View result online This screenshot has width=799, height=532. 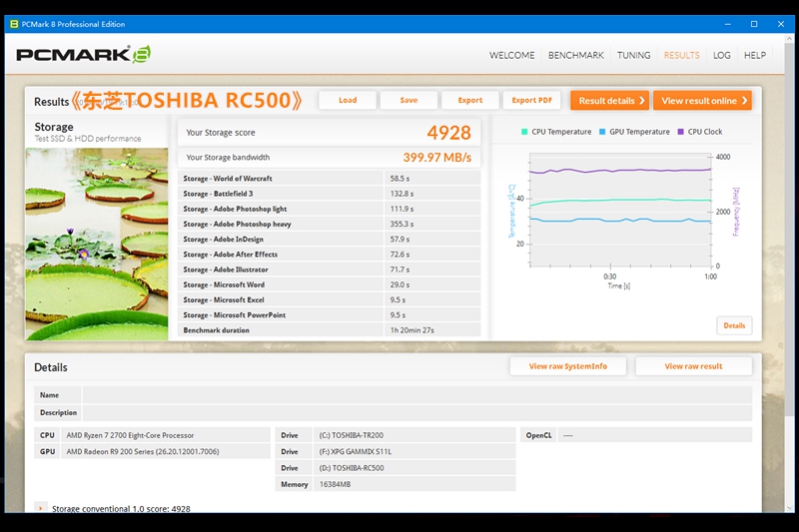[x=702, y=100]
